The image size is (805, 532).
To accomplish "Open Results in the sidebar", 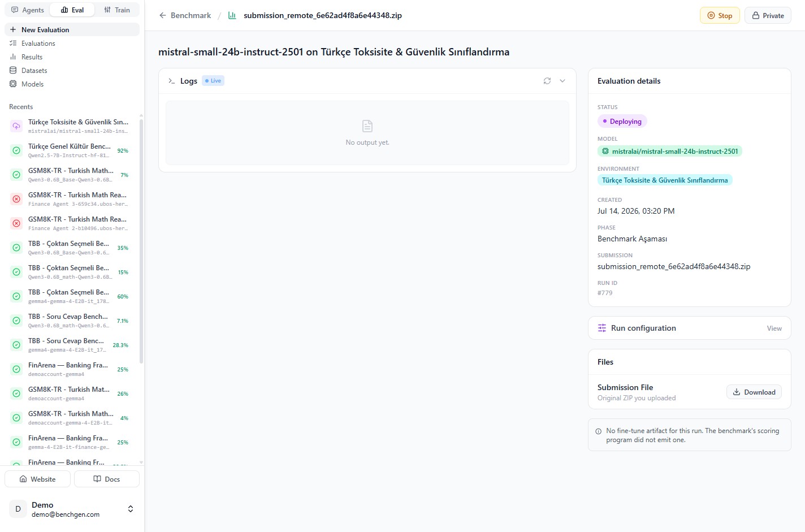I will [x=72, y=57].
